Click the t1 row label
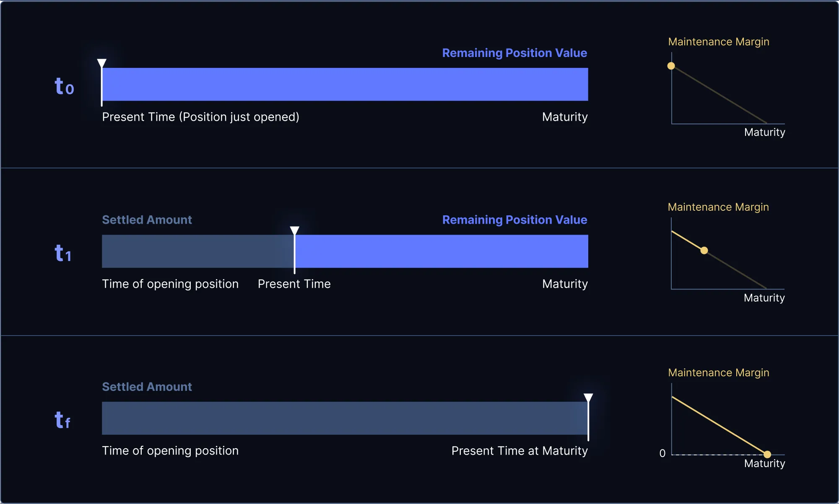The image size is (839, 504). (x=63, y=253)
